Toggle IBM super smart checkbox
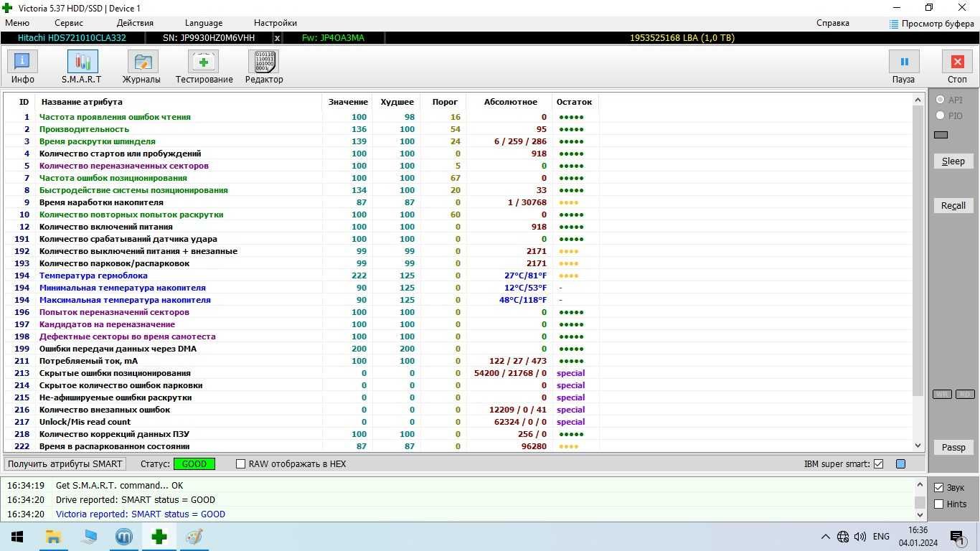The height and width of the screenshot is (551, 980). tap(878, 464)
